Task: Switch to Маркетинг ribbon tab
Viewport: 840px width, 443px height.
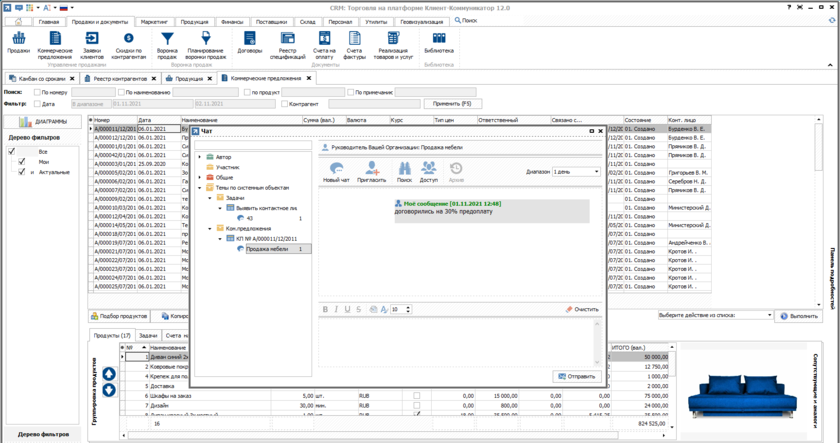Action: click(x=154, y=22)
